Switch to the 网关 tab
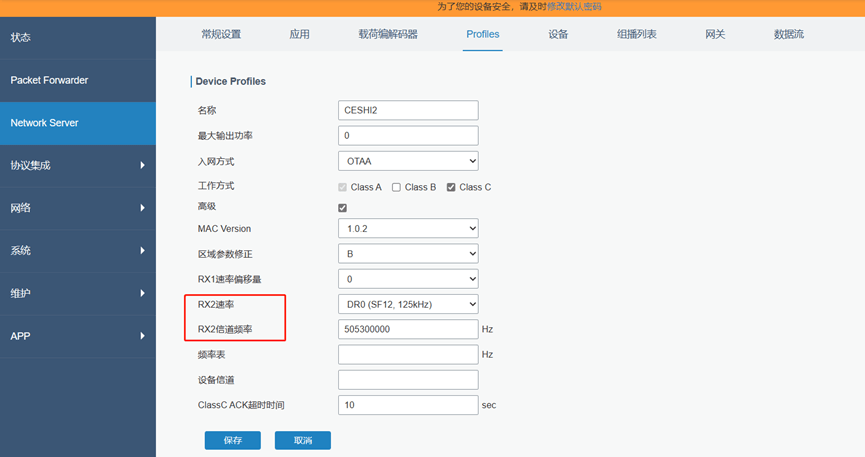This screenshot has width=865, height=457. [x=715, y=34]
